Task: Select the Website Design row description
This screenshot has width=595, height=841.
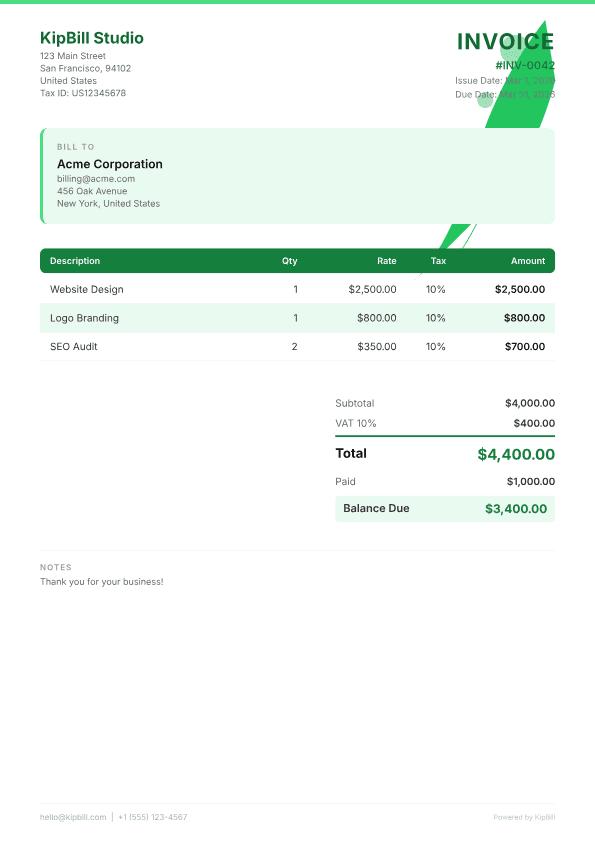Action: pos(87,289)
